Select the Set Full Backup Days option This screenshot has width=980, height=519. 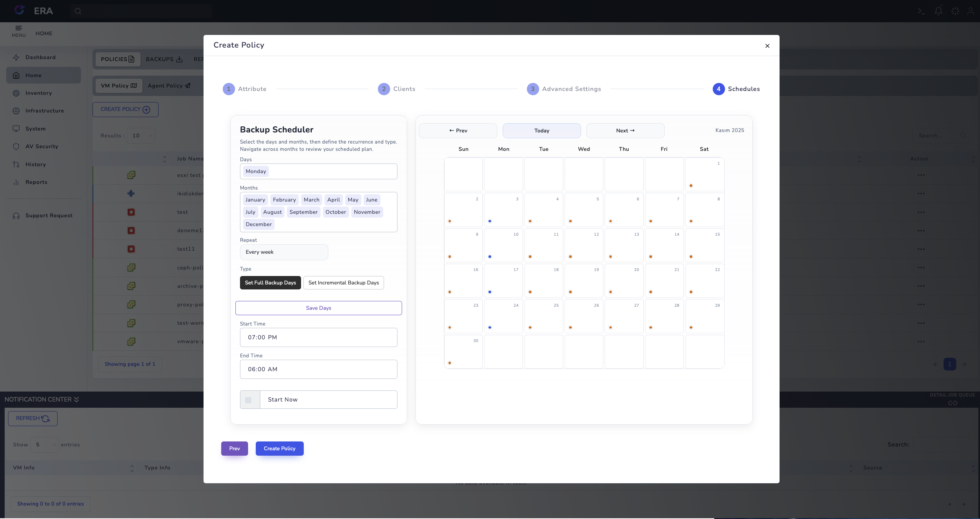(x=270, y=283)
